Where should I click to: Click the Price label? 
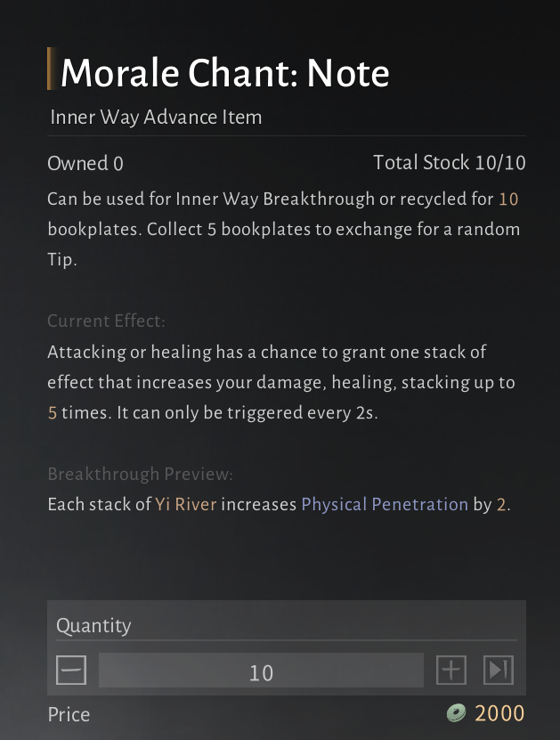point(69,714)
